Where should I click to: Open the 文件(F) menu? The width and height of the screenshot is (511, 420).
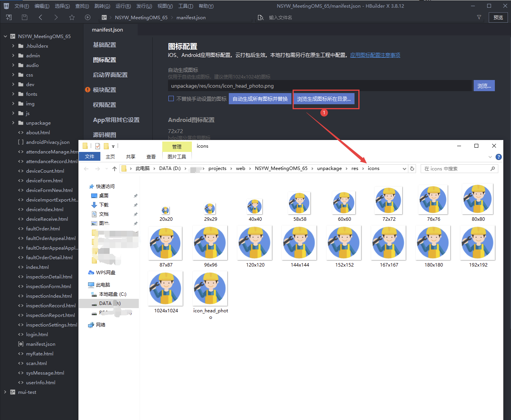[x=22, y=6]
